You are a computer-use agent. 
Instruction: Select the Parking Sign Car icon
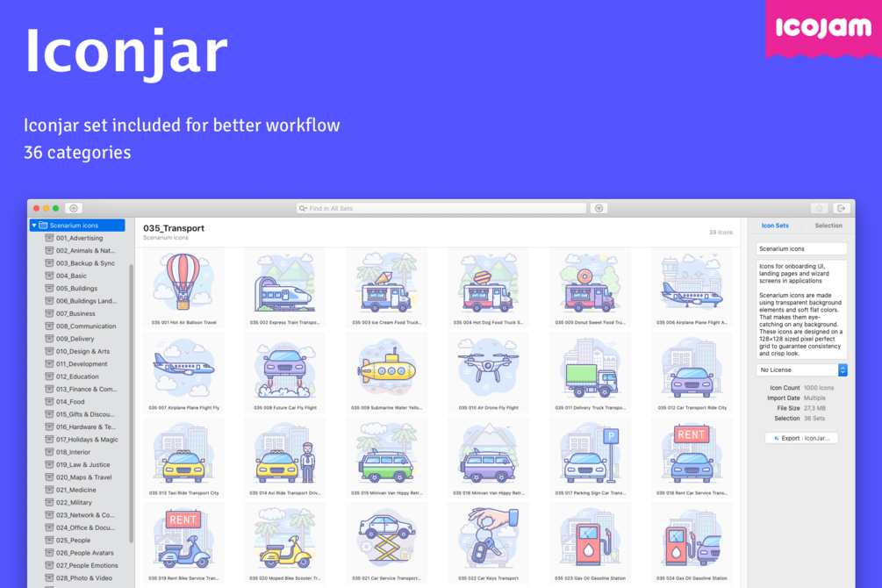(x=590, y=458)
